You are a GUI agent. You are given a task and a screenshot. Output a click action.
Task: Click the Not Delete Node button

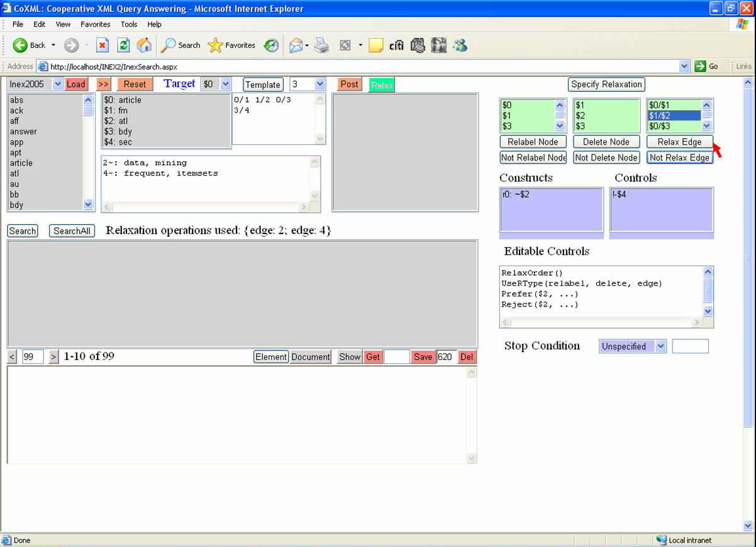(x=606, y=157)
